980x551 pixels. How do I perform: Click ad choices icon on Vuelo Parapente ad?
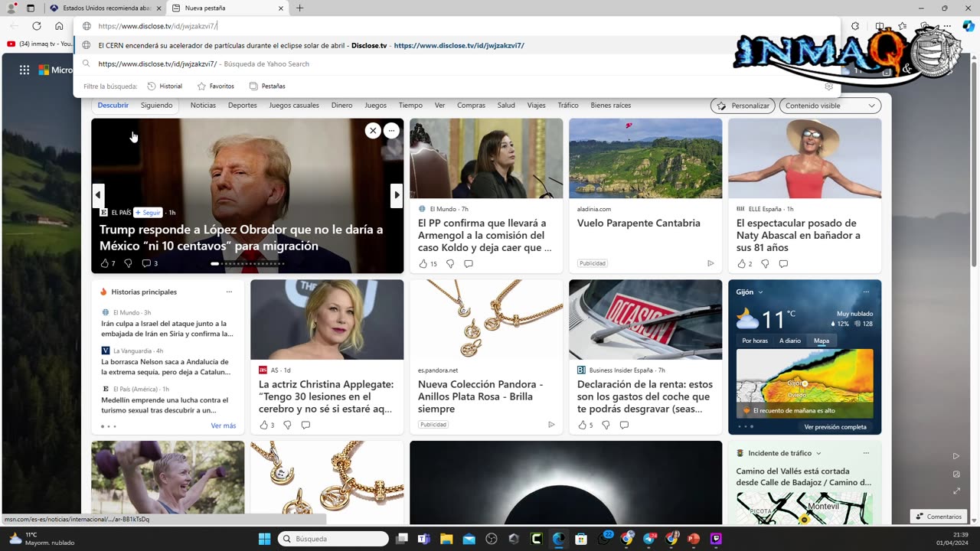point(710,263)
